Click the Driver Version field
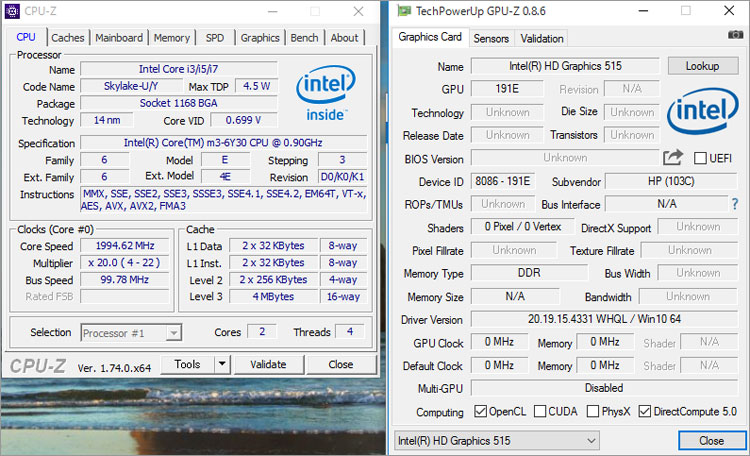 click(604, 319)
